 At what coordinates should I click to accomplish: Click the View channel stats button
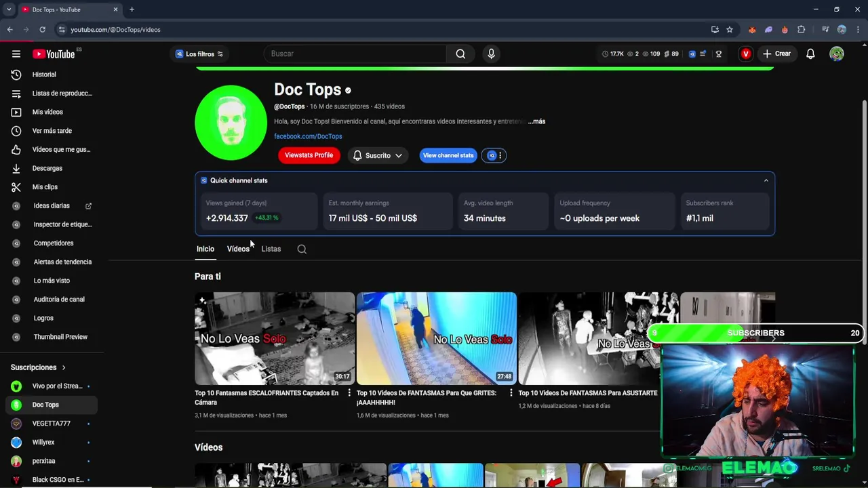pos(448,155)
